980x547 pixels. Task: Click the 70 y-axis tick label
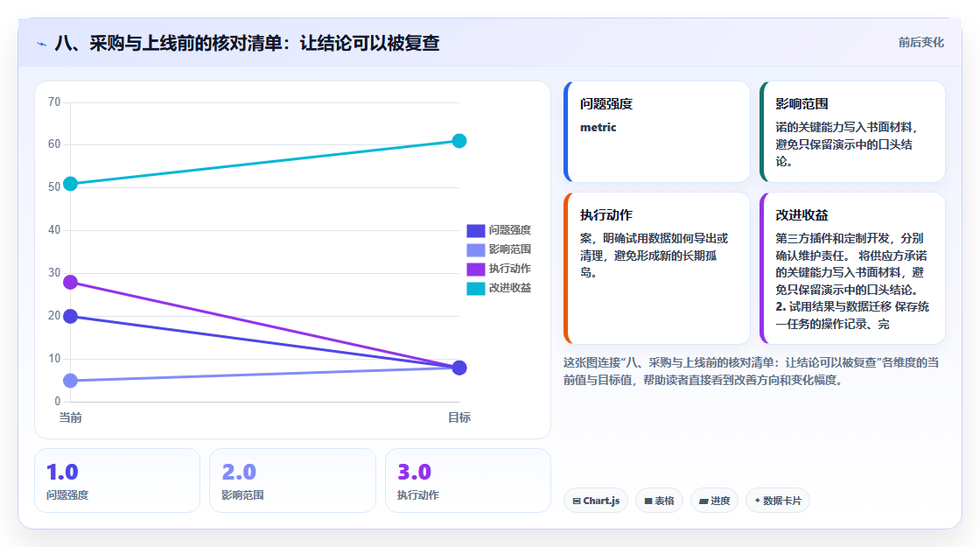coord(54,102)
